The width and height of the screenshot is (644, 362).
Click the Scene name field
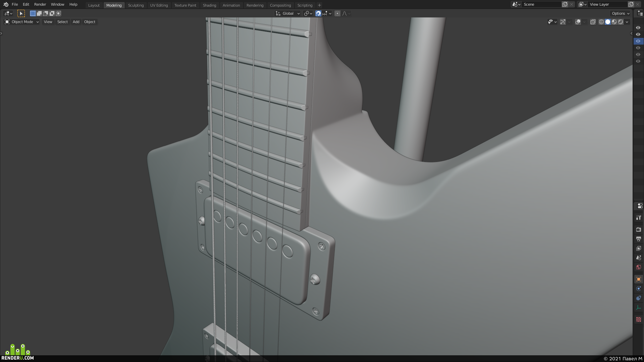coord(541,4)
